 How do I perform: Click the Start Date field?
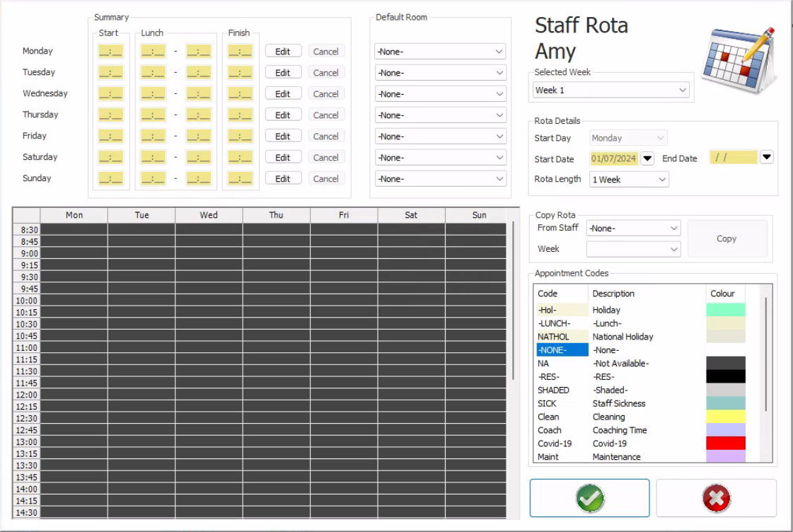(x=614, y=158)
